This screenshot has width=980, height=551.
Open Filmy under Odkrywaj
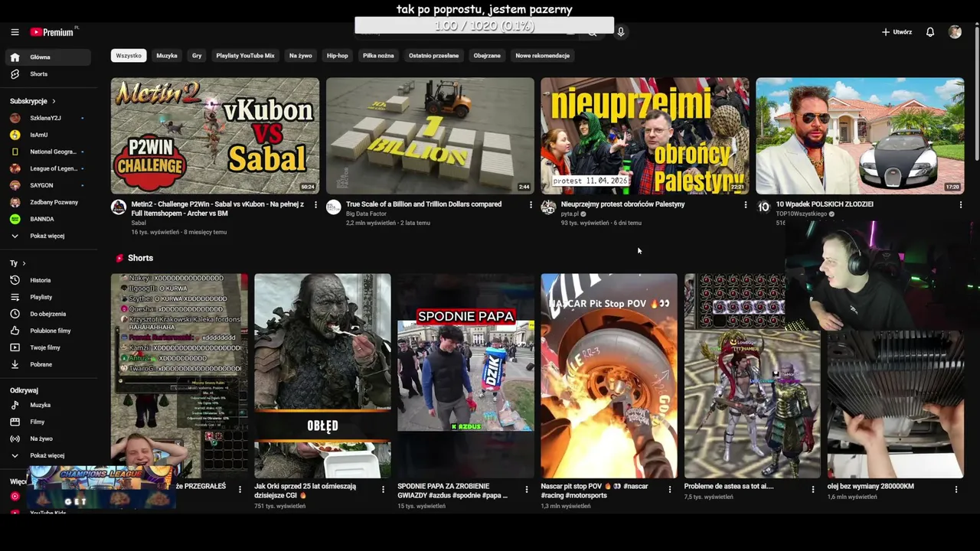click(x=47, y=422)
